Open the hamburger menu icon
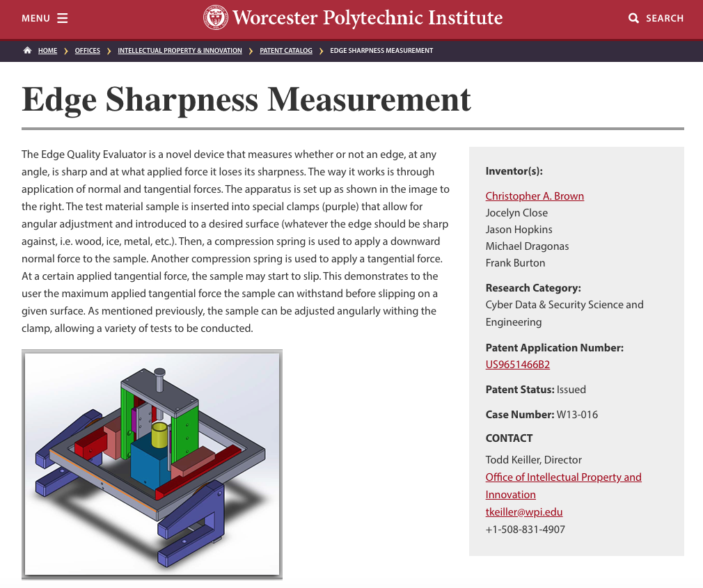703x588 pixels. 63,18
